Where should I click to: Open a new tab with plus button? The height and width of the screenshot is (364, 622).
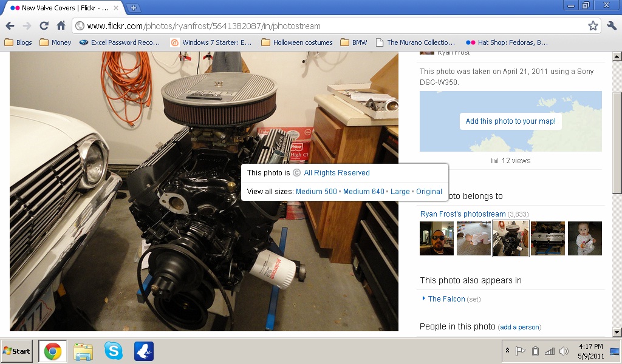[x=134, y=8]
